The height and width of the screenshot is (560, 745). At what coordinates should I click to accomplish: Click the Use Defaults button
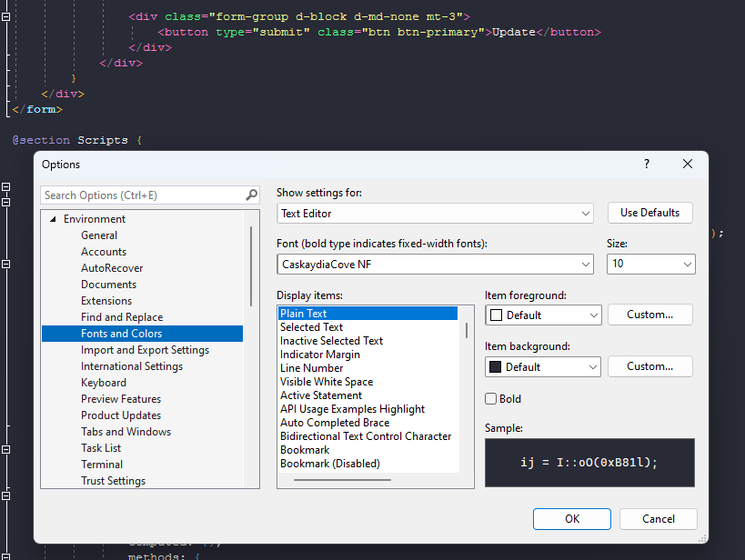click(x=649, y=212)
